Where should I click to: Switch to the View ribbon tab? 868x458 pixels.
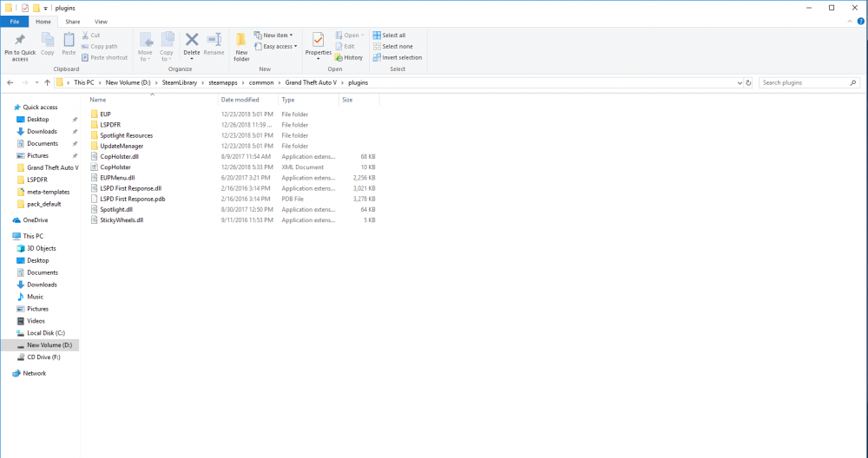click(101, 22)
